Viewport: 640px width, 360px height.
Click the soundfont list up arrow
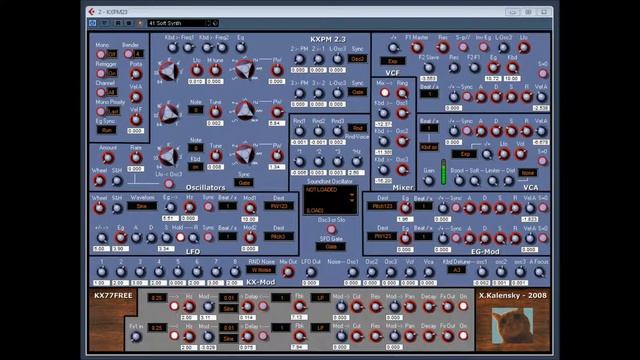point(352,195)
